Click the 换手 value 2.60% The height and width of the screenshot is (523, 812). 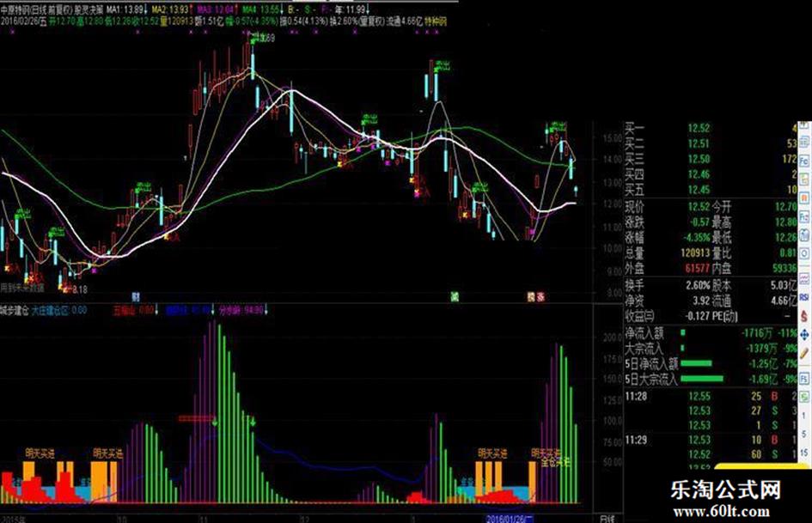click(x=698, y=285)
